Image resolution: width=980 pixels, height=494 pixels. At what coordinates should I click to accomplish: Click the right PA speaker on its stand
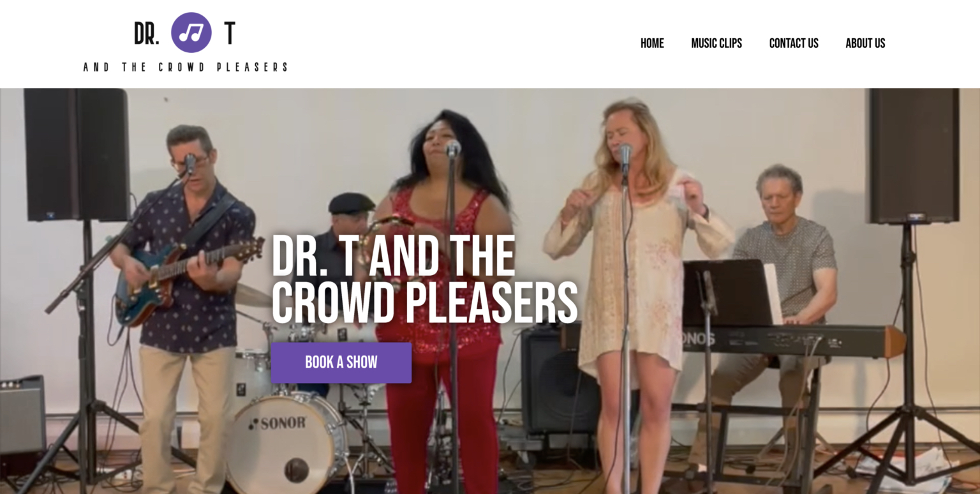(x=914, y=156)
